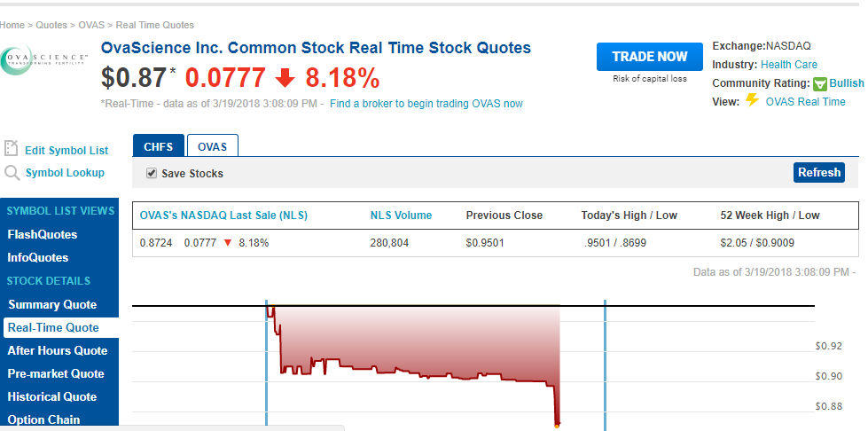Image resolution: width=868 pixels, height=431 pixels.
Task: Switch to the CHFS tab
Action: tap(159, 146)
